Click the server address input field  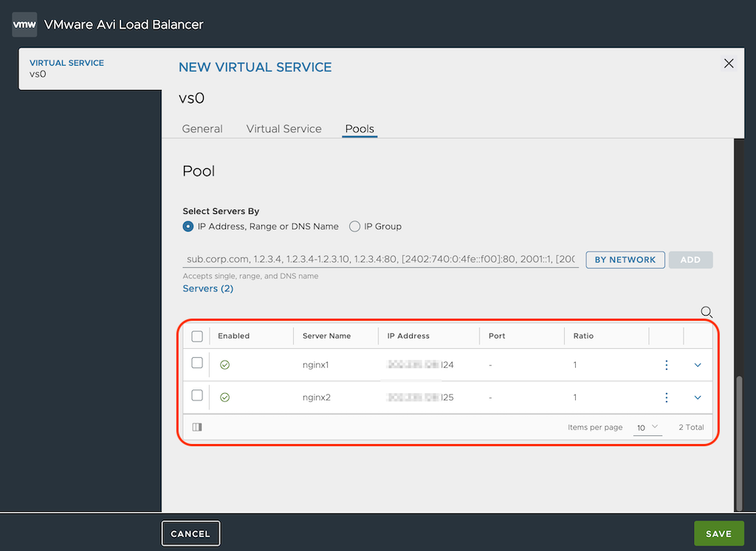[380, 259]
